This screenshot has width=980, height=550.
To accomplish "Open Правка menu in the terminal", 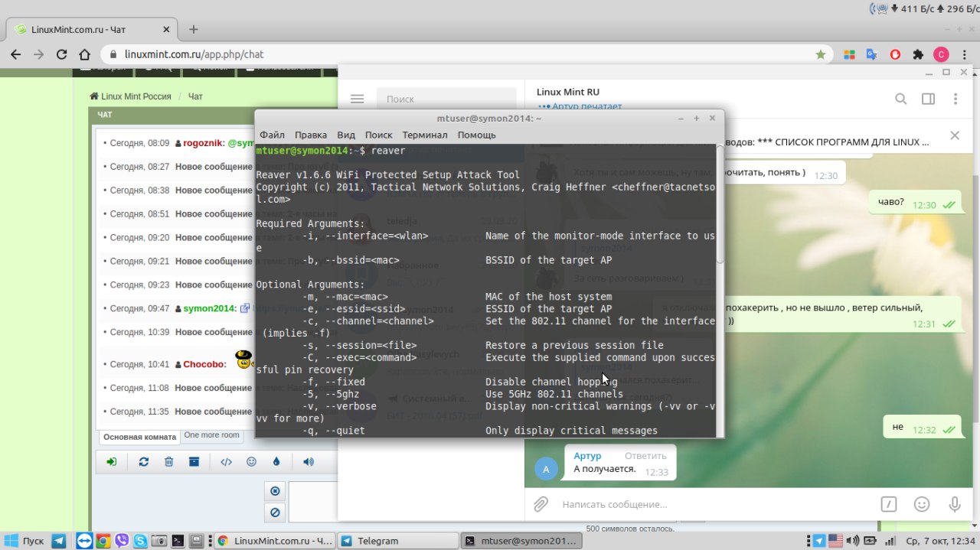I will (x=311, y=135).
